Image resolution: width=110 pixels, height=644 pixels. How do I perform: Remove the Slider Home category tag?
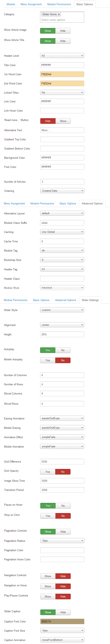(x=59, y=15)
